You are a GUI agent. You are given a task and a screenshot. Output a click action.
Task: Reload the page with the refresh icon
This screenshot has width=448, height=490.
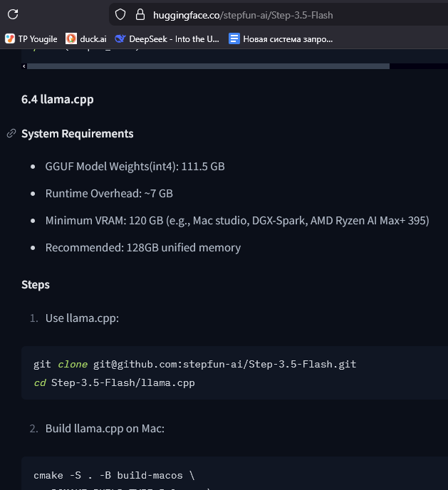click(x=13, y=14)
